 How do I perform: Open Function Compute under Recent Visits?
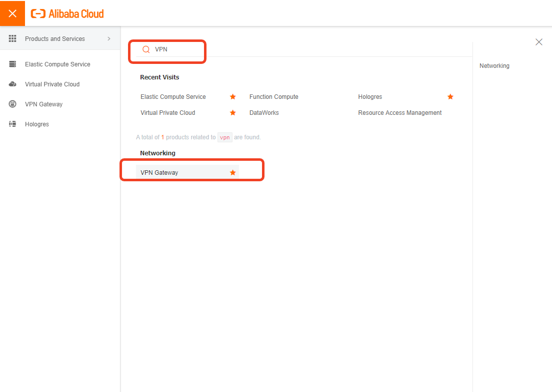point(274,97)
